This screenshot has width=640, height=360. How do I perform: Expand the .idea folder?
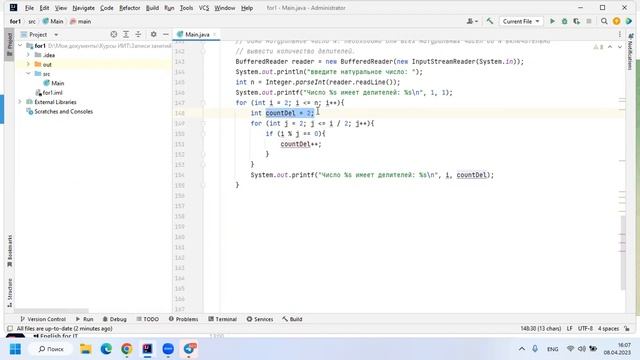tap(28, 55)
